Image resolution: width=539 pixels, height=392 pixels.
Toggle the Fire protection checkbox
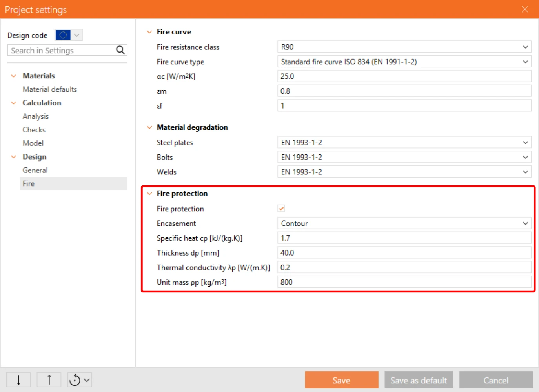(281, 208)
